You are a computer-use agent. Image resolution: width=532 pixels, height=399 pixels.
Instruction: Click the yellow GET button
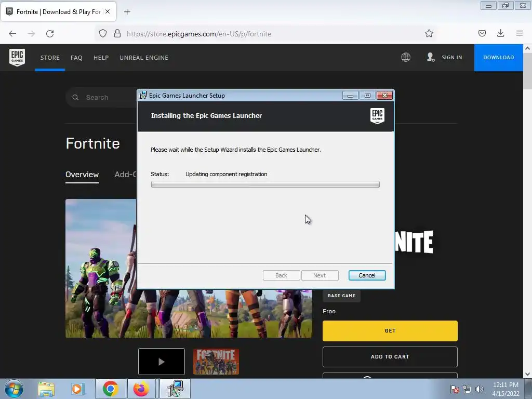(x=390, y=331)
